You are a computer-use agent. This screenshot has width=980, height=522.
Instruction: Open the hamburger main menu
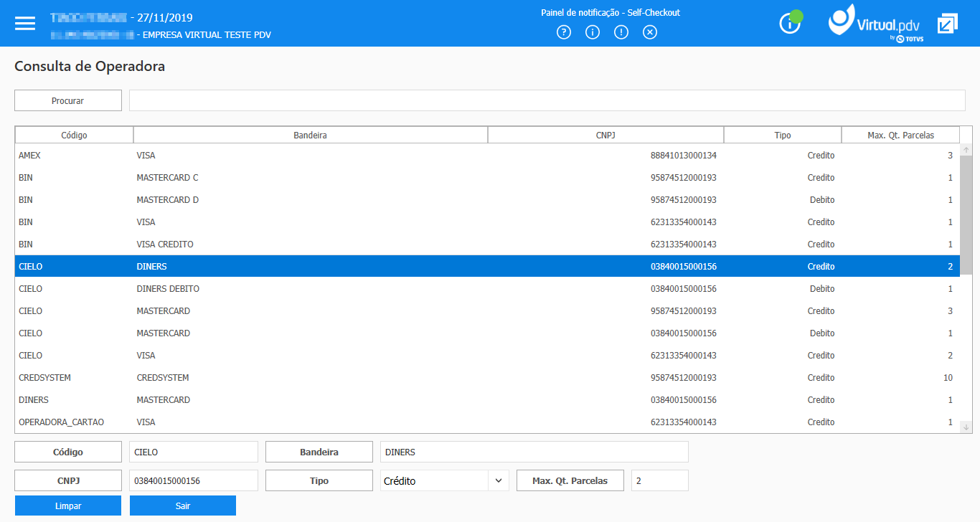coord(25,23)
